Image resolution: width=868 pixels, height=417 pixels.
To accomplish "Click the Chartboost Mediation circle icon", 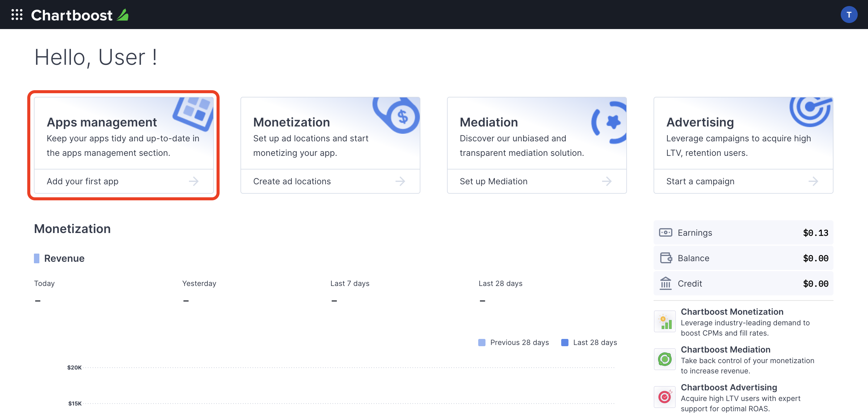I will (664, 360).
